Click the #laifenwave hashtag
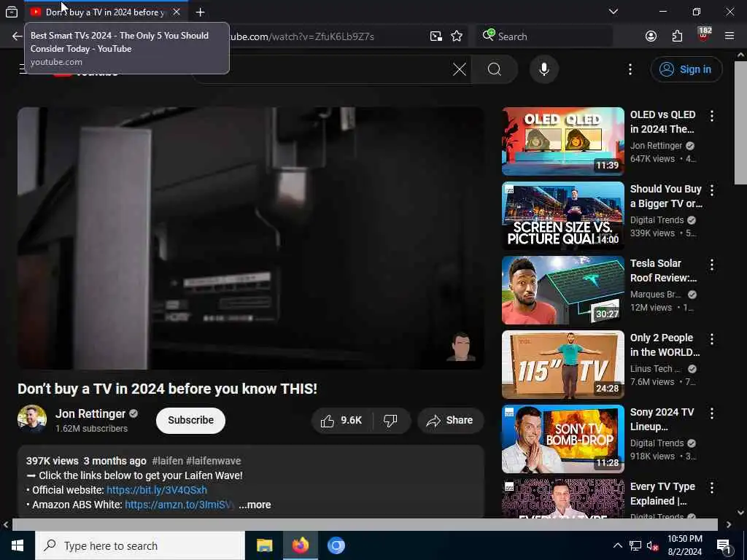The width and height of the screenshot is (747, 560). point(214,461)
